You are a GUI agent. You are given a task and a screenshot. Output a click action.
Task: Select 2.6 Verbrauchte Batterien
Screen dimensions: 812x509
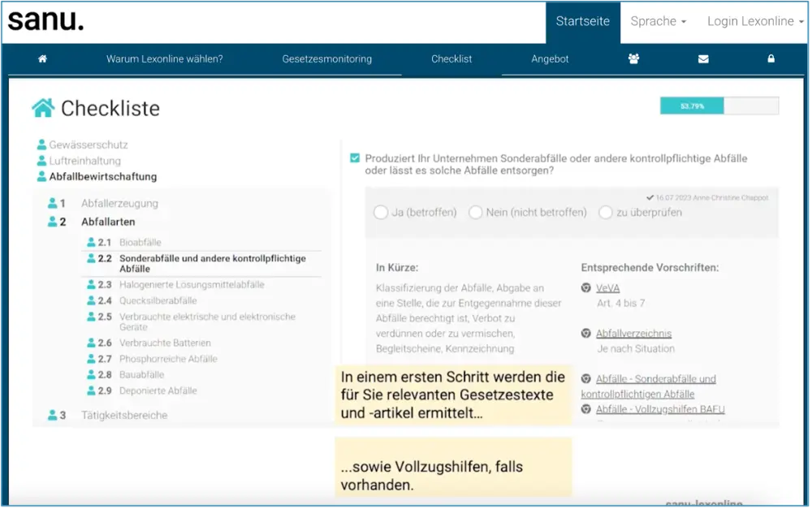tap(165, 343)
